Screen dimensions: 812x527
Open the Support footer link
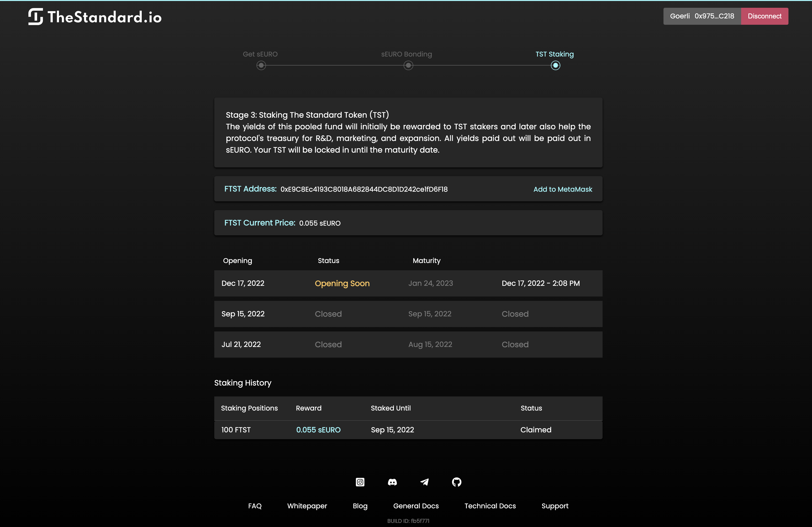(555, 506)
